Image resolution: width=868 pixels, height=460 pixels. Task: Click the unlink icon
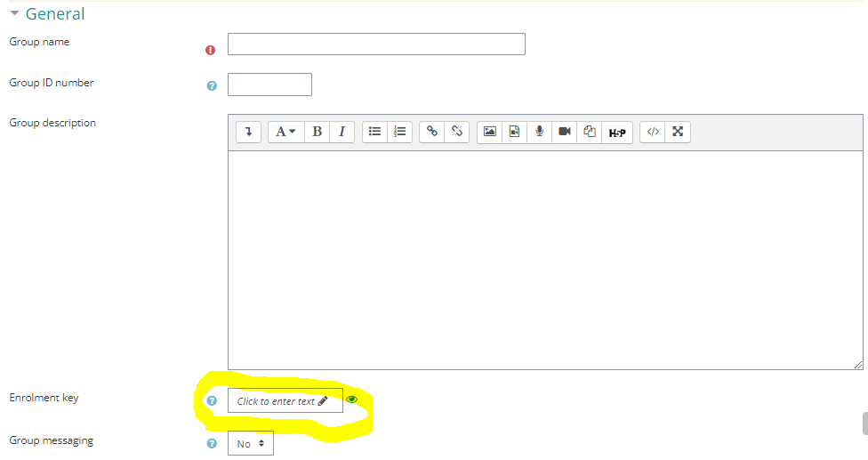tap(457, 132)
